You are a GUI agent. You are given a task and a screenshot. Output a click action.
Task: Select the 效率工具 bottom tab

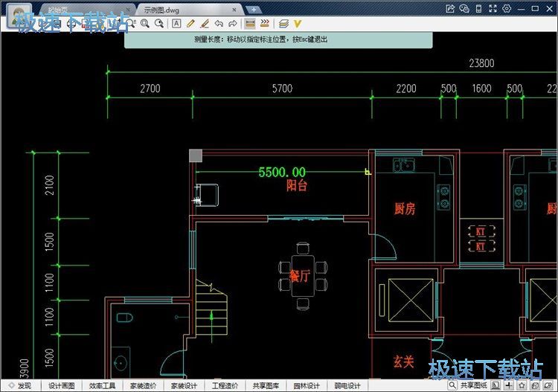click(x=103, y=386)
